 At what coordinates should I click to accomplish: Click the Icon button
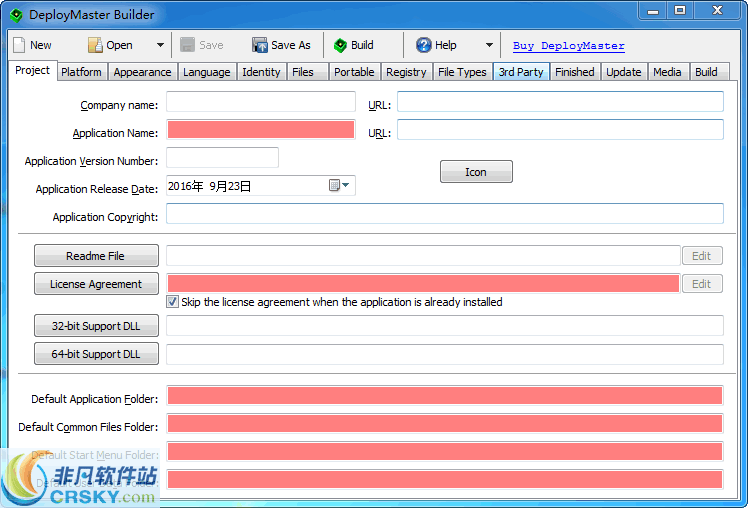(476, 172)
